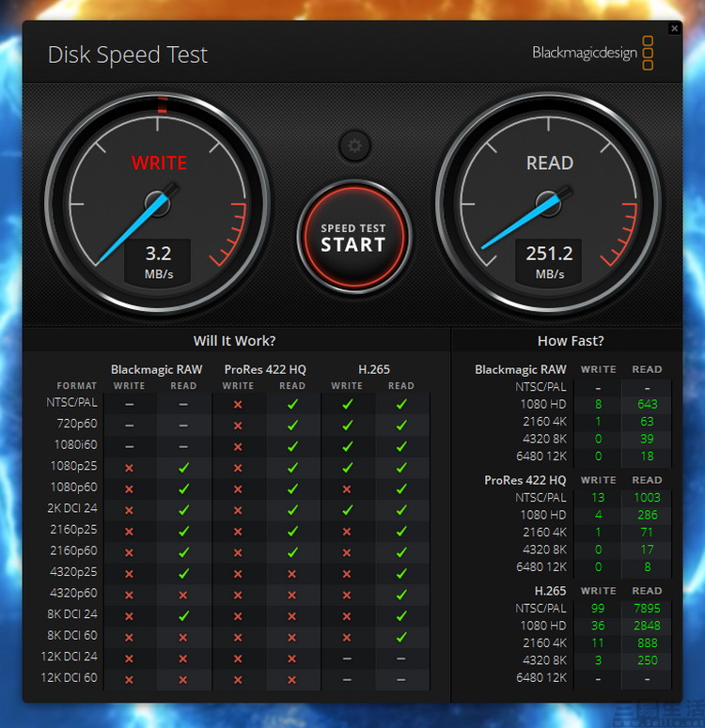Click the SPEED TEST START button
This screenshot has width=705, height=728.
click(x=354, y=237)
